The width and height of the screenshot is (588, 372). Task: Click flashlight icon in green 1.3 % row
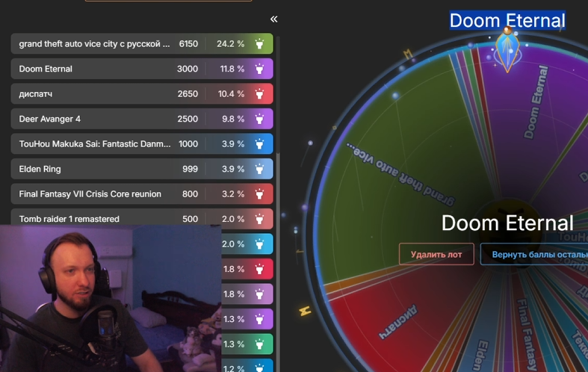(x=259, y=344)
